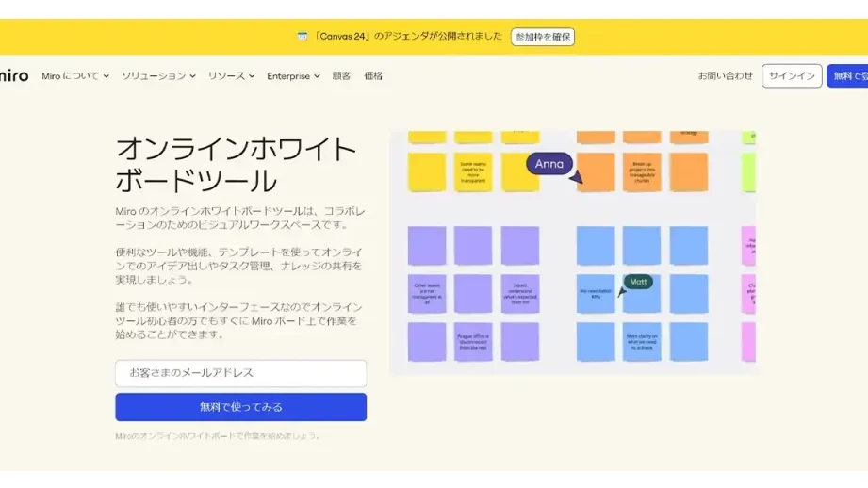This screenshot has width=868, height=488.
Task: Click the サインイン button
Action: [792, 75]
